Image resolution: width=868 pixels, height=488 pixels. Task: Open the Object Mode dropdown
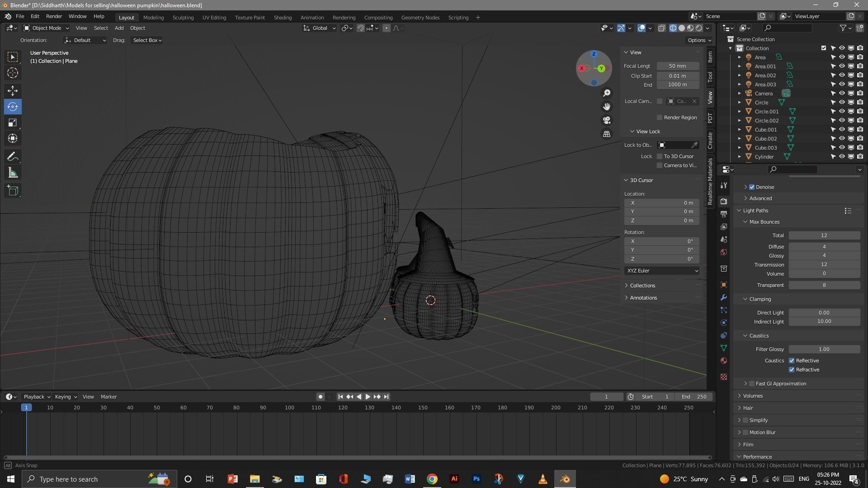tap(46, 28)
